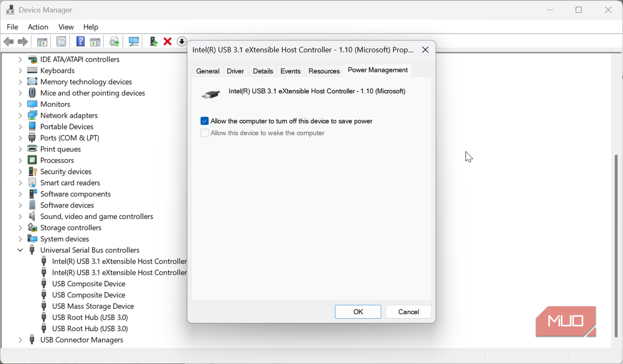
Task: Expand the Smart card readers node
Action: (20, 183)
